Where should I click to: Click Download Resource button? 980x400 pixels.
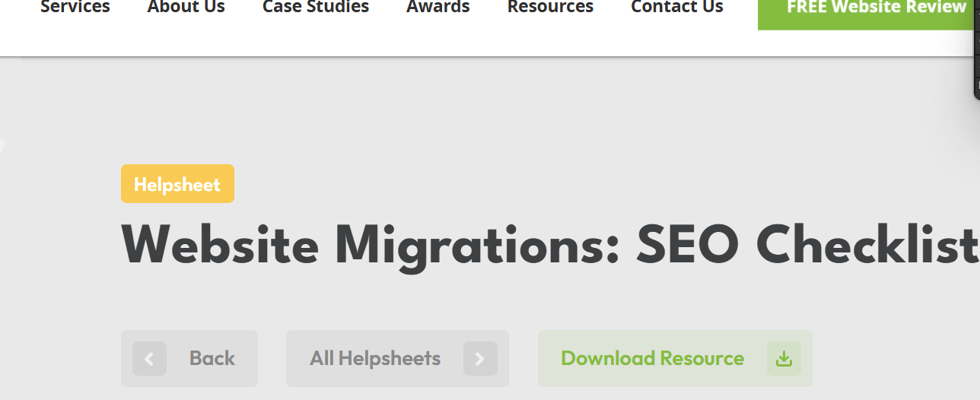tap(675, 358)
